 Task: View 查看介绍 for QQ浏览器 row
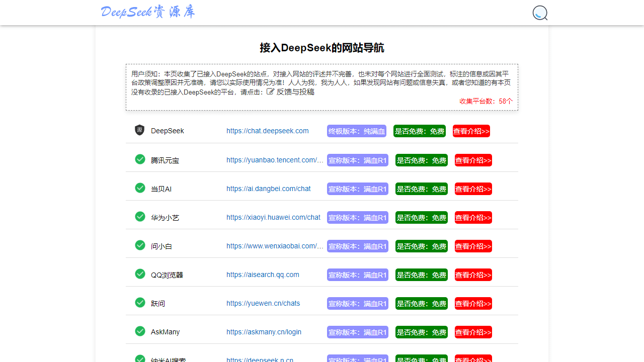(473, 275)
